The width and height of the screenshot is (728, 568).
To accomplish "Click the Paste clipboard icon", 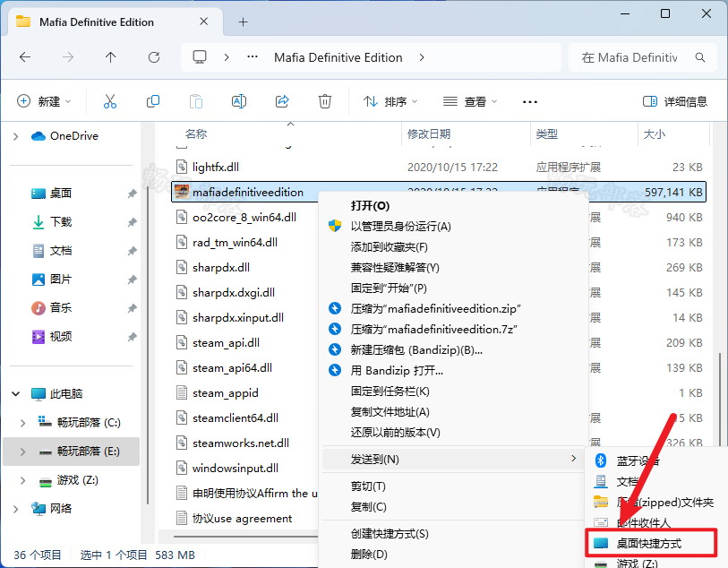I will [196, 101].
